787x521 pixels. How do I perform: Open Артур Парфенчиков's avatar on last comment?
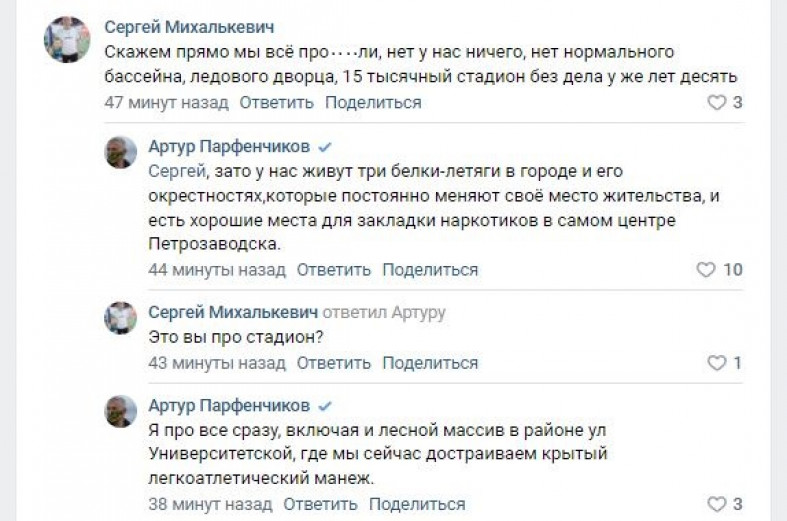pos(120,412)
